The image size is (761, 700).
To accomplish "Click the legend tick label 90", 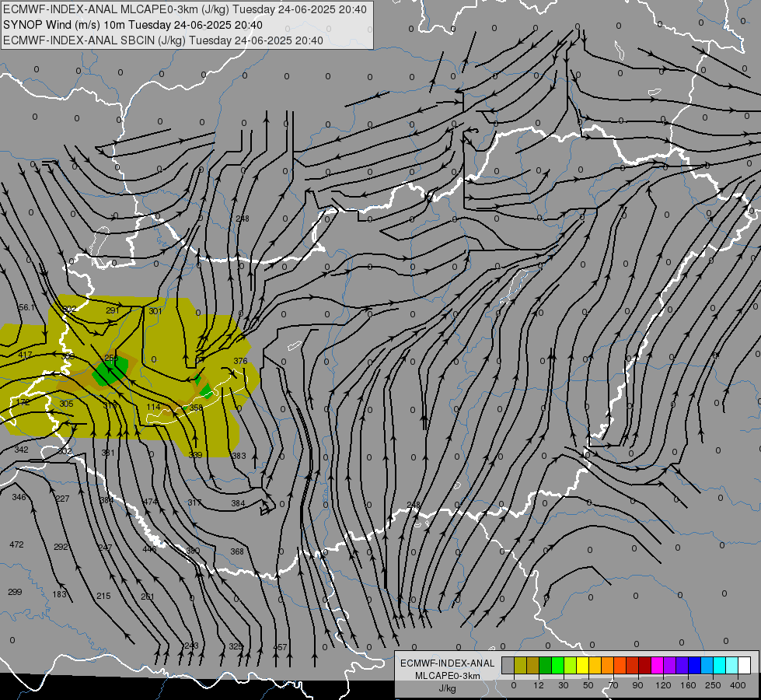I will (x=637, y=685).
